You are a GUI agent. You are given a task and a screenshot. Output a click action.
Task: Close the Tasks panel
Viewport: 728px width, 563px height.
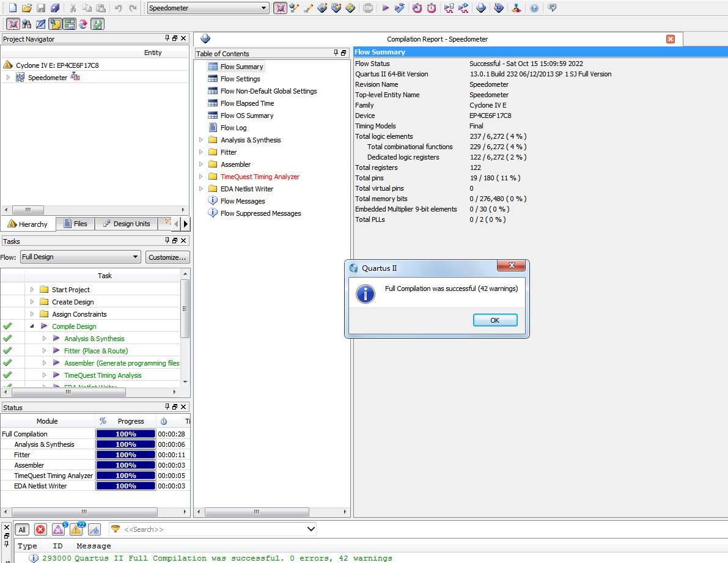pos(183,240)
